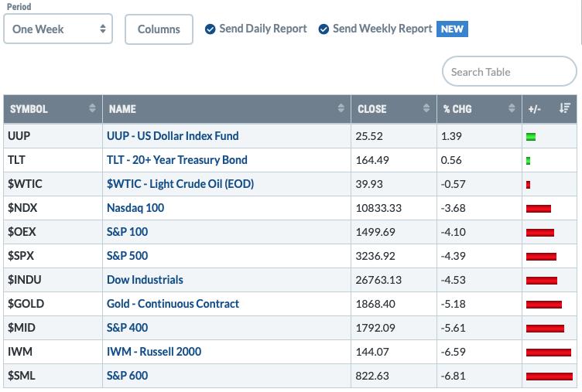Image resolution: width=582 pixels, height=392 pixels.
Task: Focus the Search Table input field
Action: pyautogui.click(x=509, y=72)
